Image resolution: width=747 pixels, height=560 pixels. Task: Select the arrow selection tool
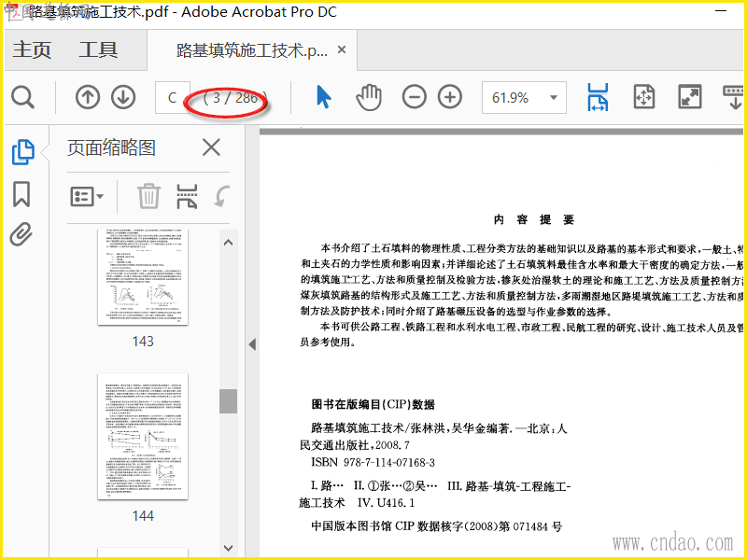[x=323, y=97]
